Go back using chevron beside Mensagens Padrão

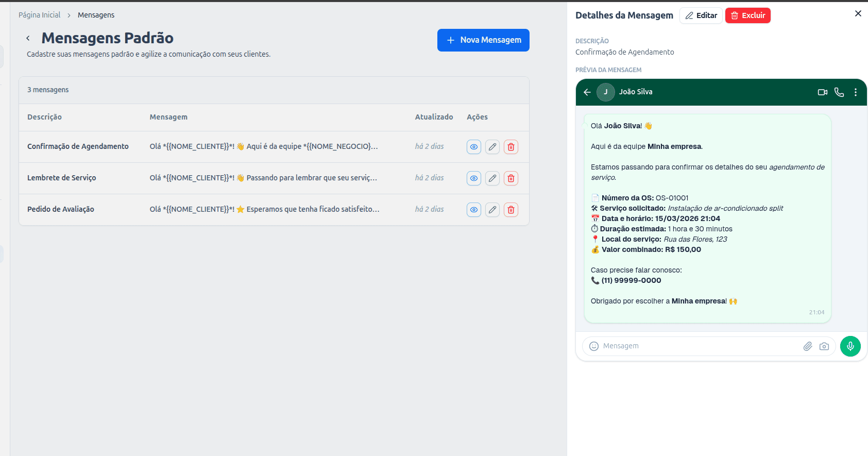28,38
